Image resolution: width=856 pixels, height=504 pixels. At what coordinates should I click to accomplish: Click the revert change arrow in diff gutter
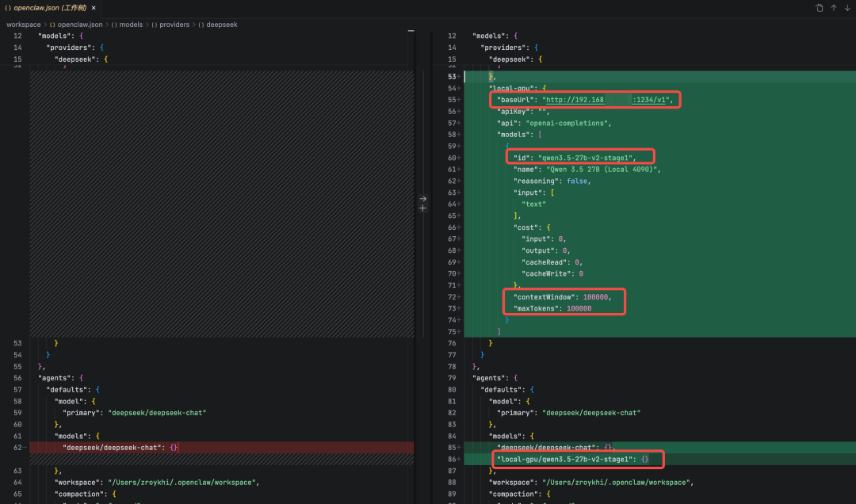(422, 199)
